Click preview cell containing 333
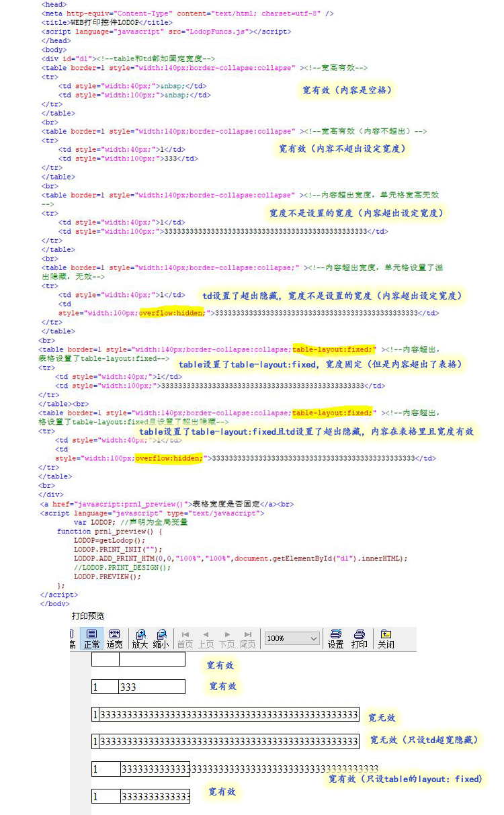The width and height of the screenshot is (504, 815). click(151, 687)
